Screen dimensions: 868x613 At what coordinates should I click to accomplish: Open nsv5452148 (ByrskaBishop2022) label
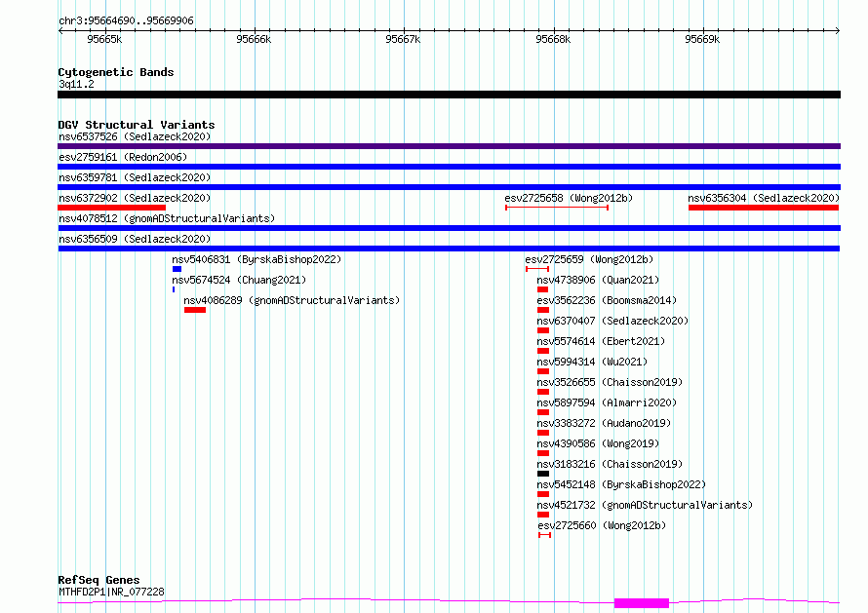pyautogui.click(x=621, y=484)
